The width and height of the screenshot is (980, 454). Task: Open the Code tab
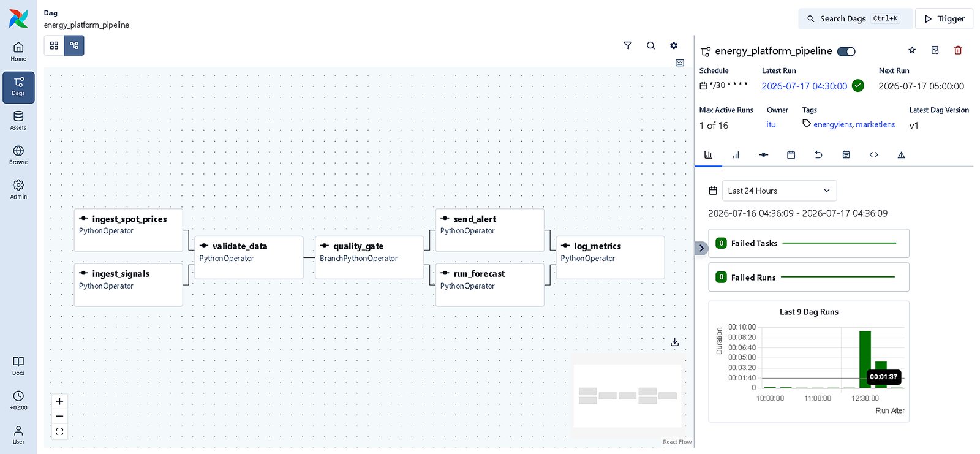(873, 155)
